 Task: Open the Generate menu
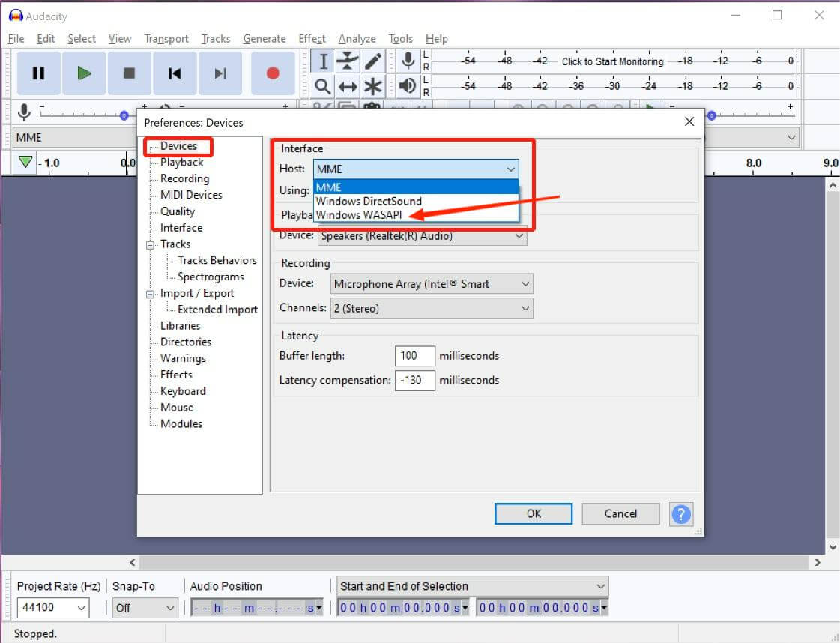[x=264, y=38]
